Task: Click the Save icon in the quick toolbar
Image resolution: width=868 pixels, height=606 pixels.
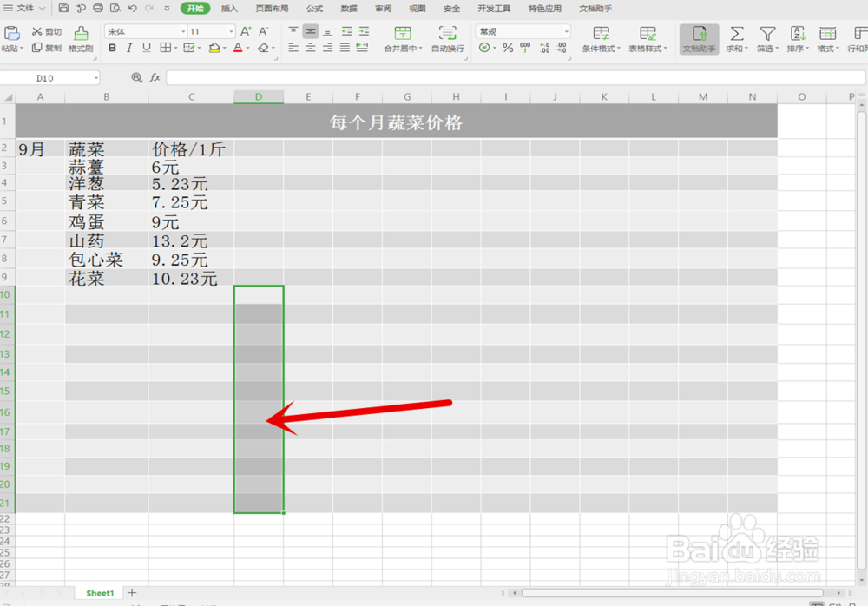Action: point(63,9)
